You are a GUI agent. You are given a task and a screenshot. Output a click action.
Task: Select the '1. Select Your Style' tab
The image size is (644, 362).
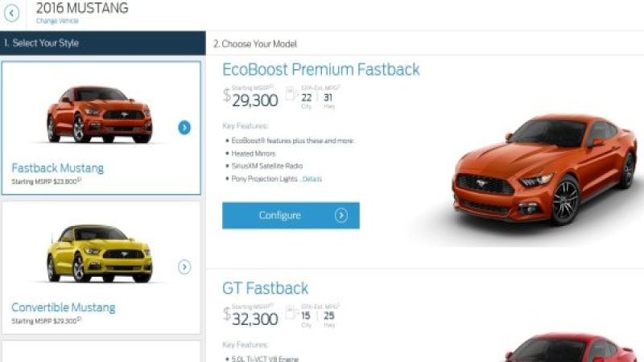(103, 43)
